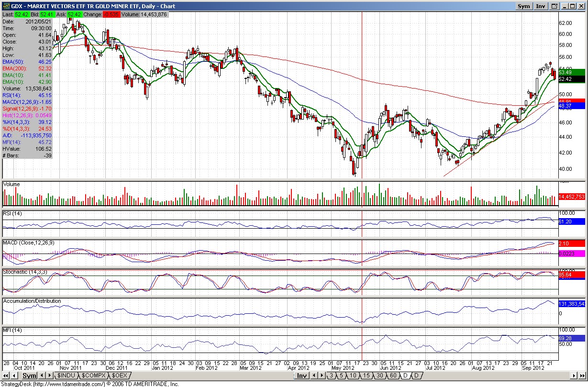Screen dimensions: 588x387
Task: Select the 15 minute interval tab
Action: pyautogui.click(x=366, y=376)
